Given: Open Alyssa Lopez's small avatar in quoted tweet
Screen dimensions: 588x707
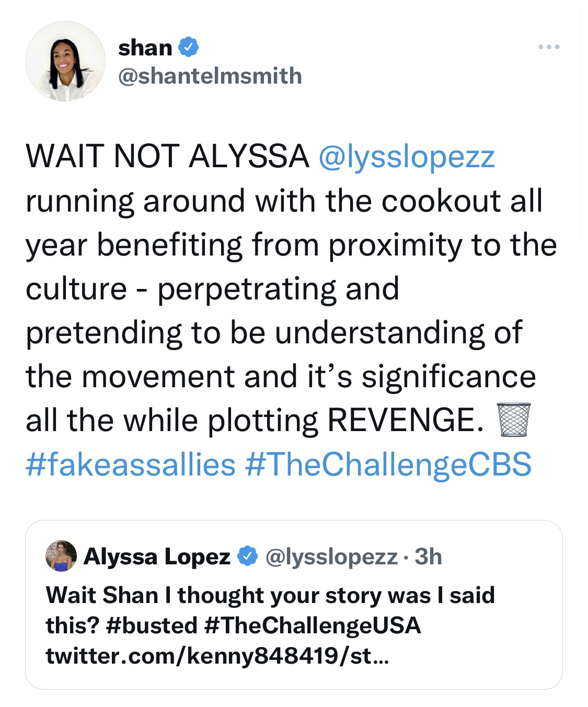Looking at the screenshot, I should [61, 556].
